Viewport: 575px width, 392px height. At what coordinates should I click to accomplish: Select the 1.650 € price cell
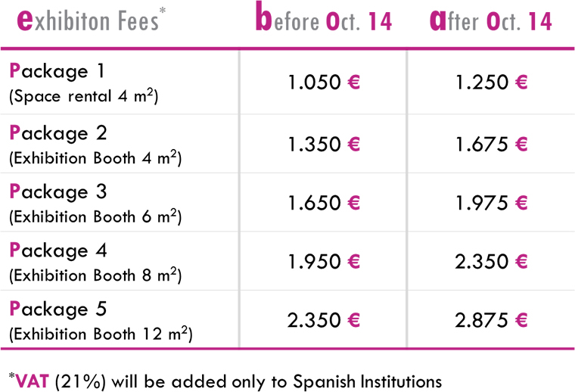coord(324,203)
